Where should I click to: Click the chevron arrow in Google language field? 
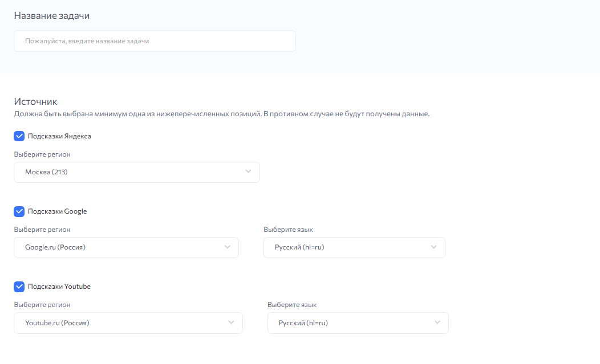click(x=433, y=247)
